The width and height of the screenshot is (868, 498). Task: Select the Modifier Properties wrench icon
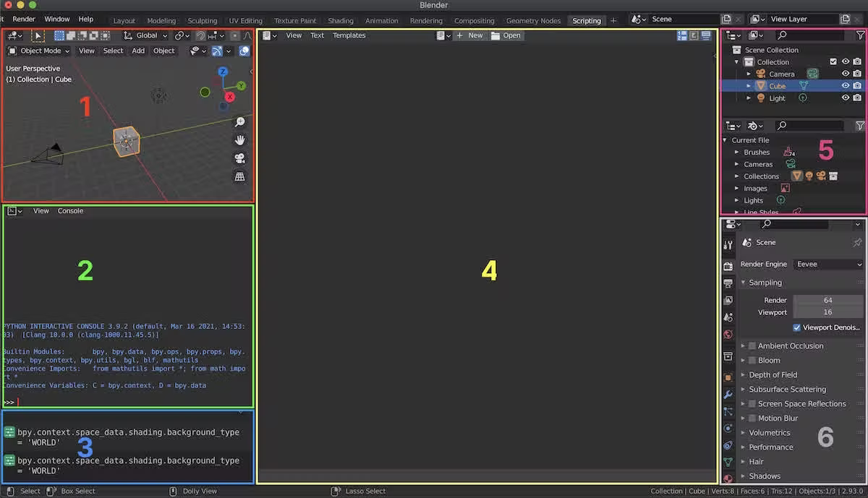728,392
